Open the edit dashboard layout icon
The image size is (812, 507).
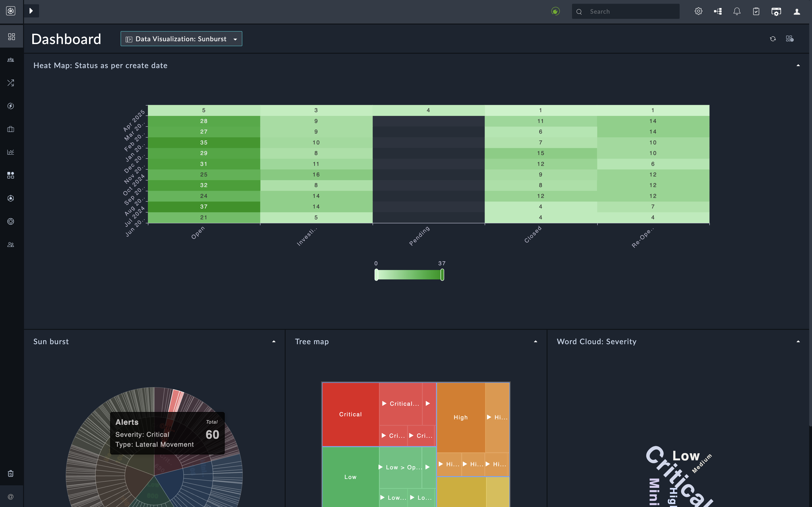[x=790, y=39]
